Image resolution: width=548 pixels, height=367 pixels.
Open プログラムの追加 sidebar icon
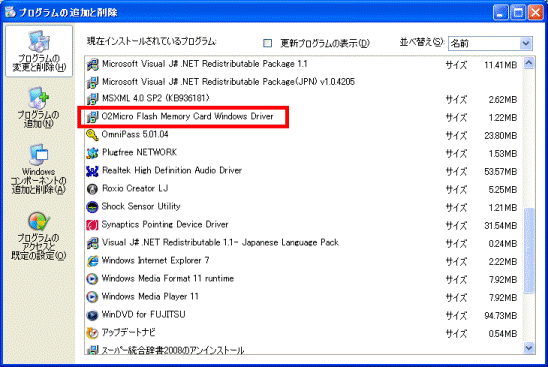click(38, 98)
